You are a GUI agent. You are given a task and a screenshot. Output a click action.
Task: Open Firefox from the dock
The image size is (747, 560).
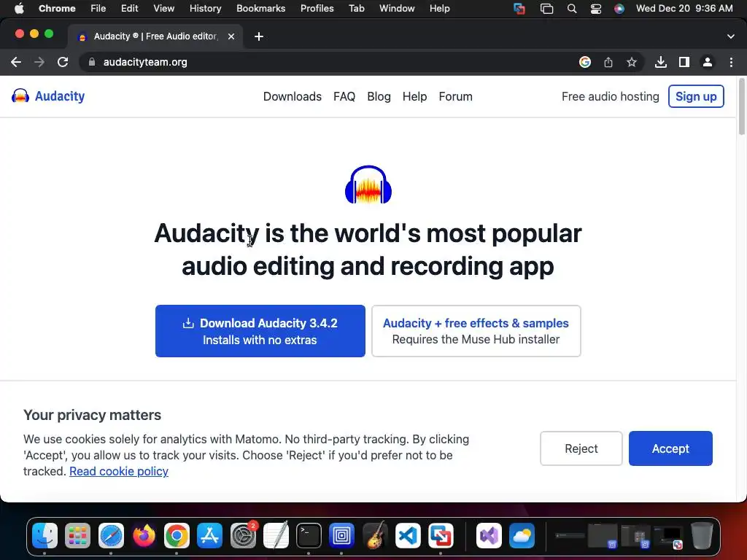click(x=144, y=536)
